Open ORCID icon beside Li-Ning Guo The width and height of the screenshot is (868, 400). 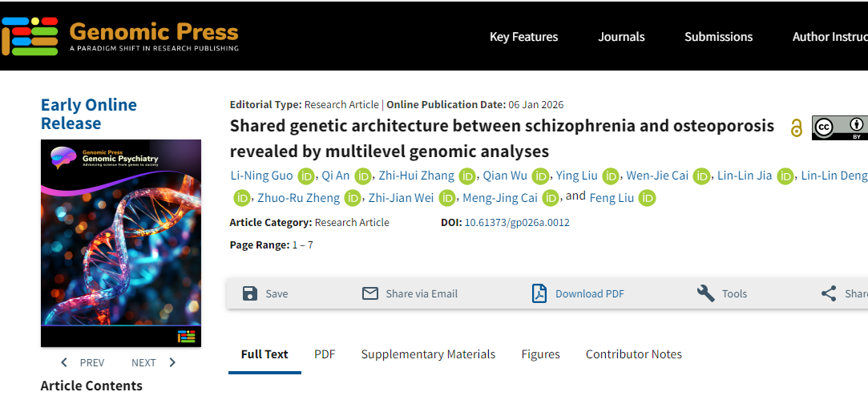(x=305, y=176)
